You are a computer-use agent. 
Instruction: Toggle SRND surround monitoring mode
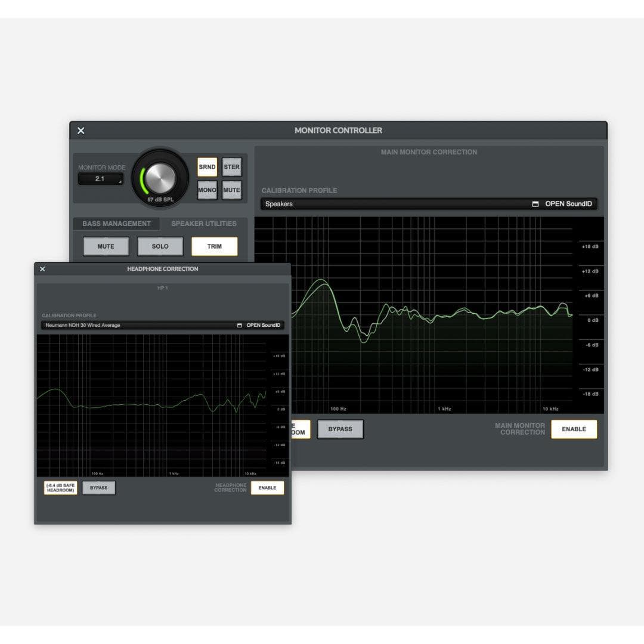tap(207, 167)
